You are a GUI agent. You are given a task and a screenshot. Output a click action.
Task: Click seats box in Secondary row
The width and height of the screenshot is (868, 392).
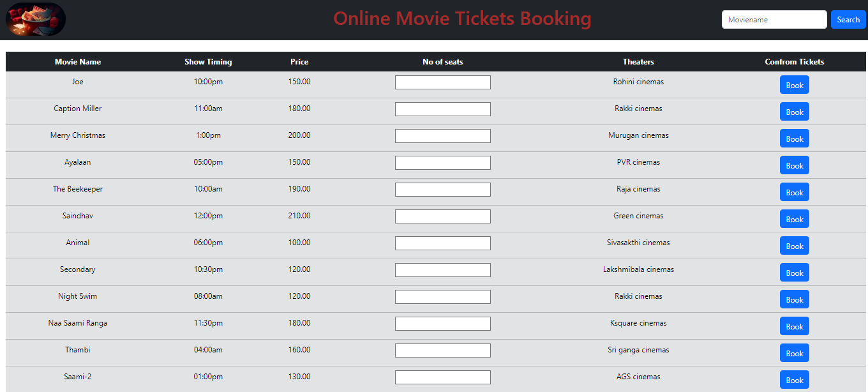tap(442, 270)
